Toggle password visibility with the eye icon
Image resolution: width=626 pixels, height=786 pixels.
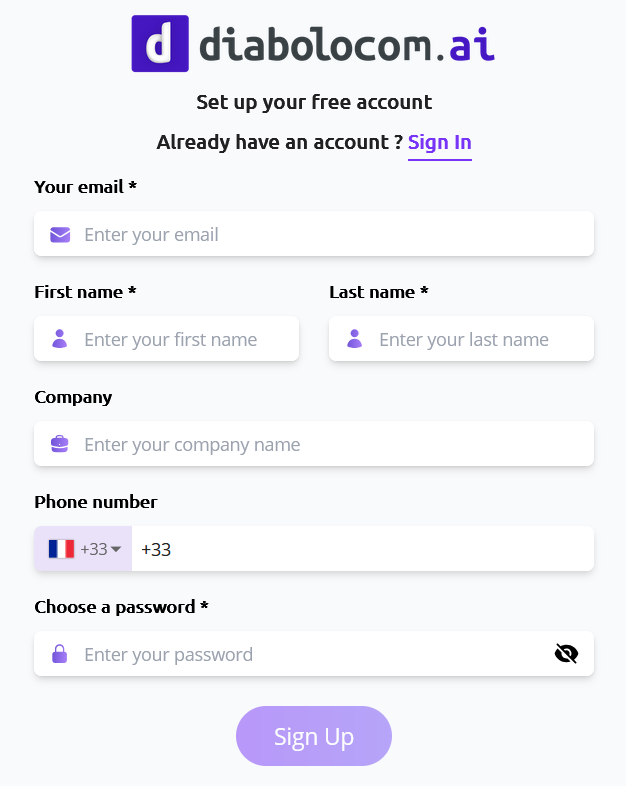click(566, 654)
